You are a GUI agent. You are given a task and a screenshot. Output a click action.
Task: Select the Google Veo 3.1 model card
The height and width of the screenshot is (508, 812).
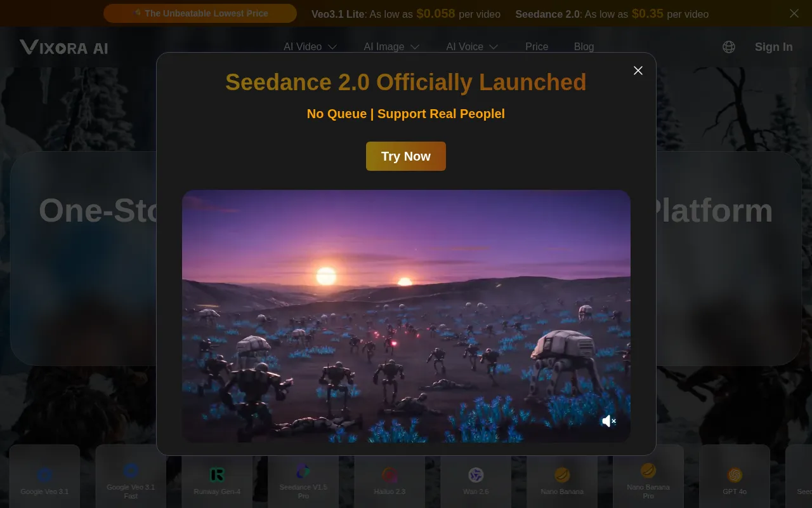coord(44,476)
